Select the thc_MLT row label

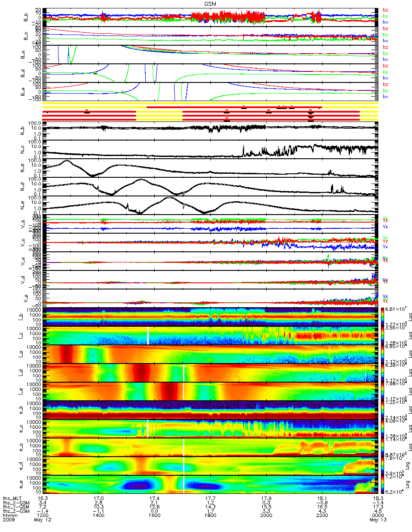[x=12, y=498]
